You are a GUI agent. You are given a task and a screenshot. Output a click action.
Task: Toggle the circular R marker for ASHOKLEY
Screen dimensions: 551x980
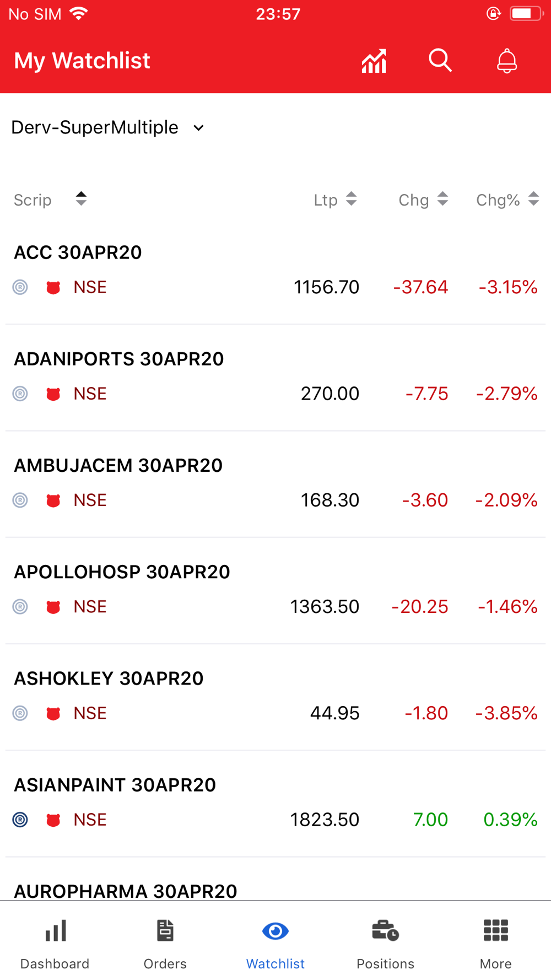[20, 713]
